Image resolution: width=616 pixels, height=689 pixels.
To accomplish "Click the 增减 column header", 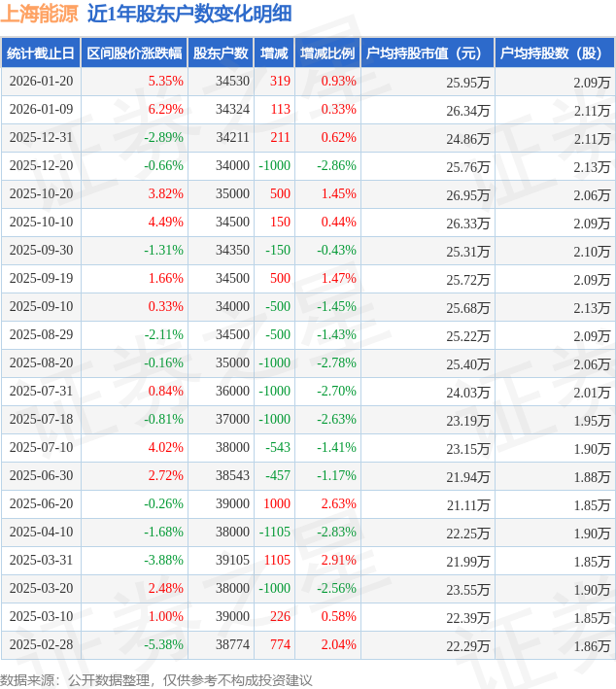I will 275,53.
